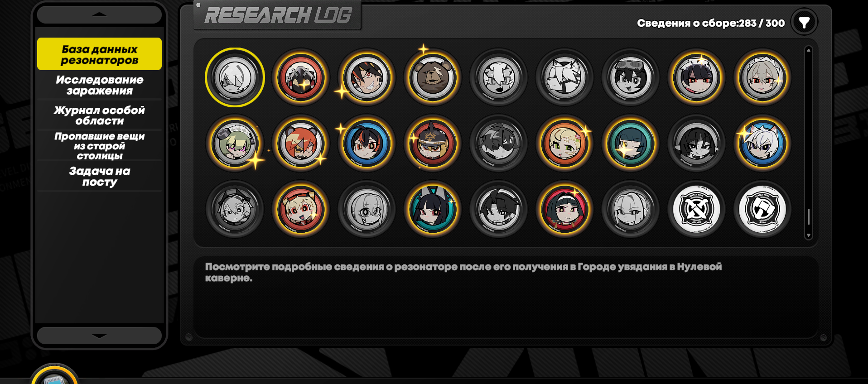The height and width of the screenshot is (384, 868).
Task: Click the sidebar scroll-down arrow bar
Action: 99,336
